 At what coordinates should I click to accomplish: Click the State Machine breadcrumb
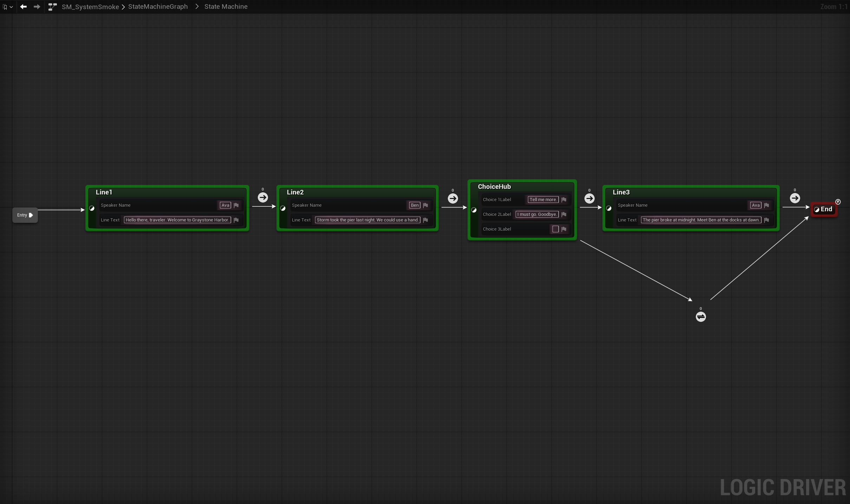pos(226,7)
